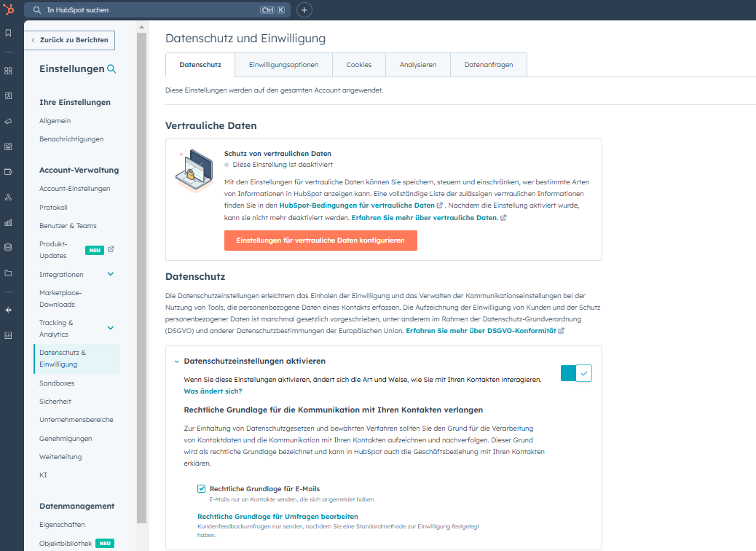Viewport: 756px width, 551px height.
Task: Click the NEU badge beside Objektbibliothek
Action: (105, 543)
